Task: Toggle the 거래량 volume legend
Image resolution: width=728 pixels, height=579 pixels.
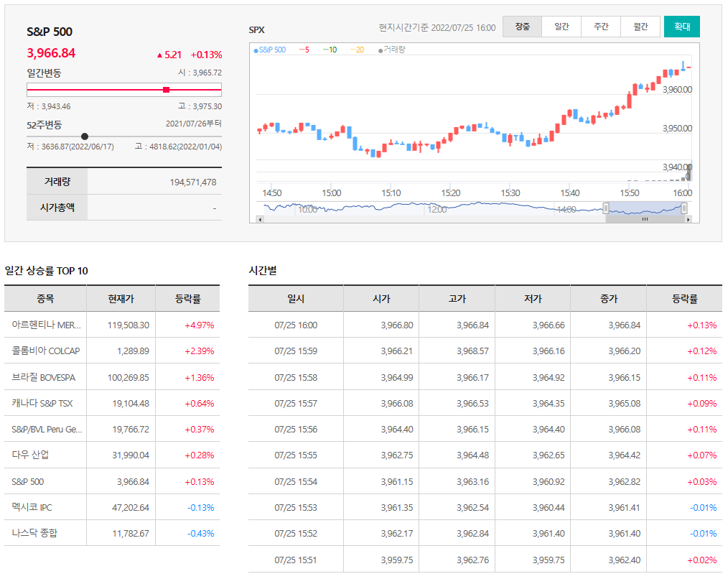Action: click(x=392, y=50)
